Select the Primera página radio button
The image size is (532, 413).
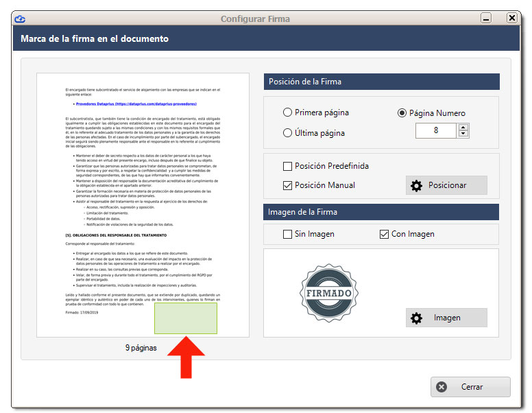287,113
